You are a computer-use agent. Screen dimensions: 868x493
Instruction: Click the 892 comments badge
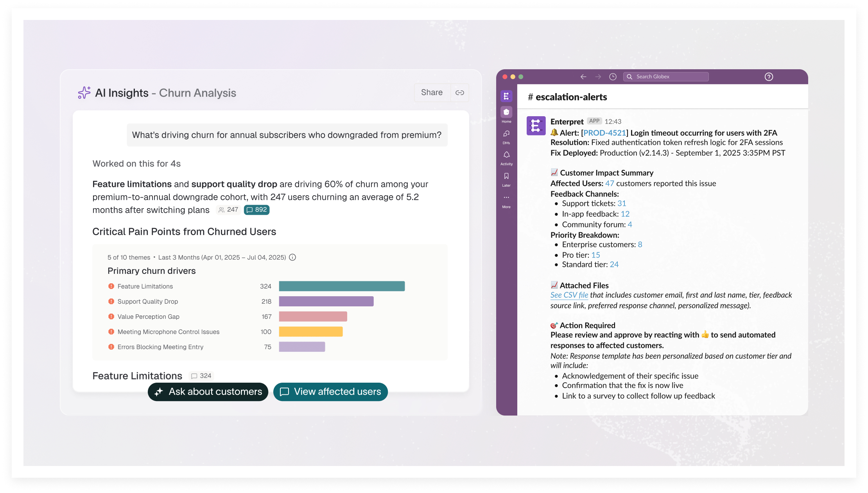point(256,210)
